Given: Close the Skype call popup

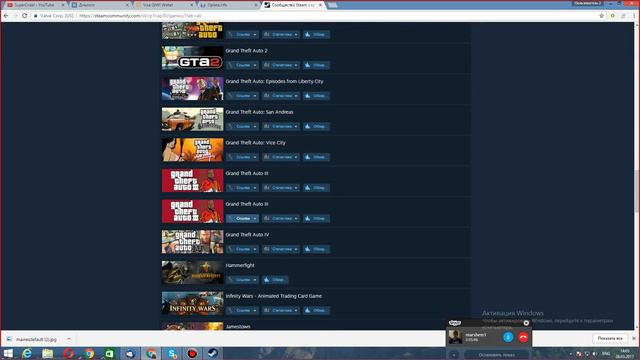Looking at the screenshot, I should 526,323.
